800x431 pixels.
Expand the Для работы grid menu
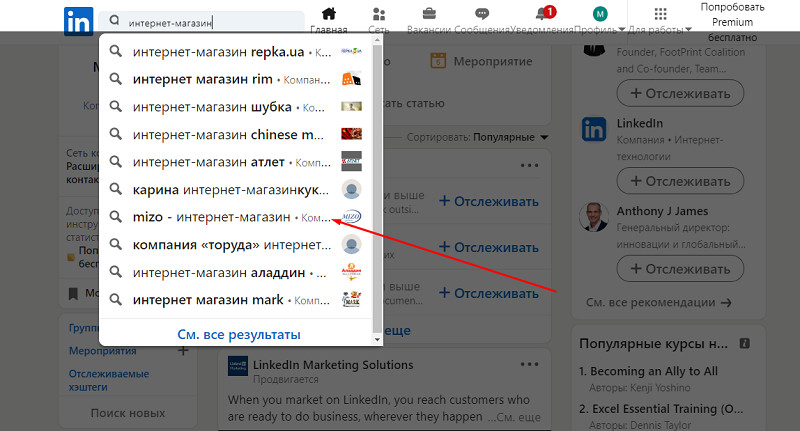click(x=660, y=14)
